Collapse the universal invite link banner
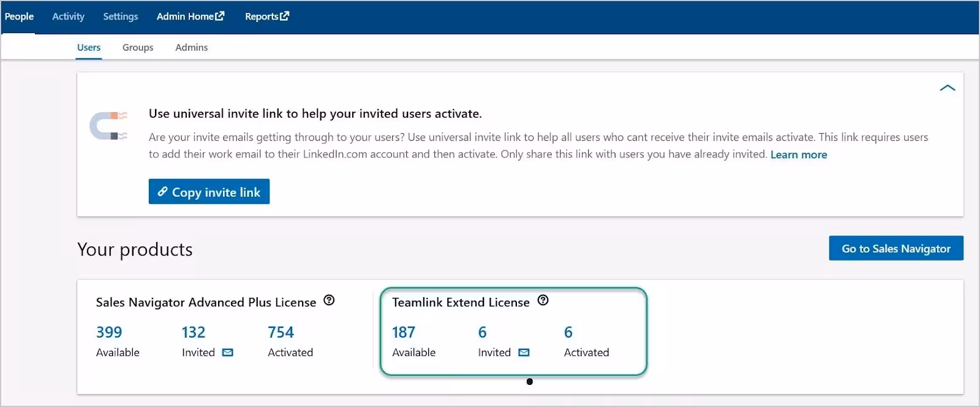The height and width of the screenshot is (407, 980). [947, 88]
